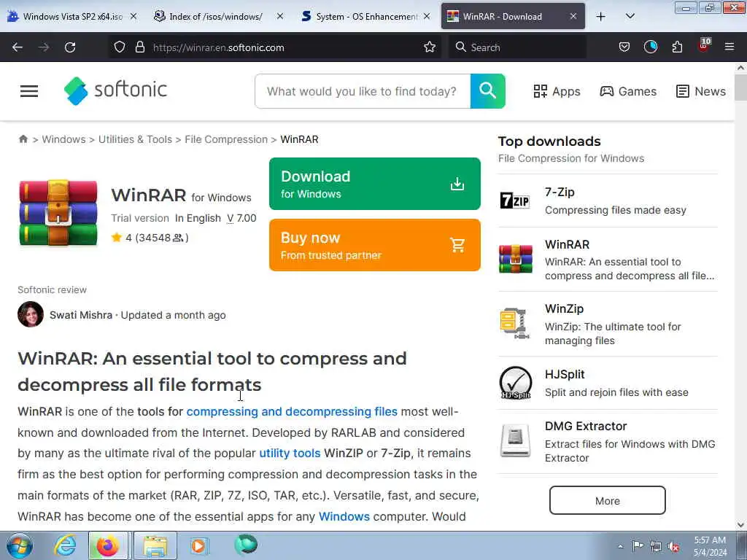
Task: Click the taskbar clock showing 5:57 AM
Action: 710,546
